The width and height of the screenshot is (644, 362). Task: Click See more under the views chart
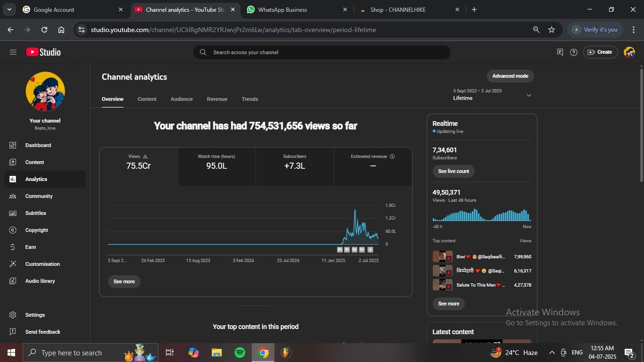124,281
